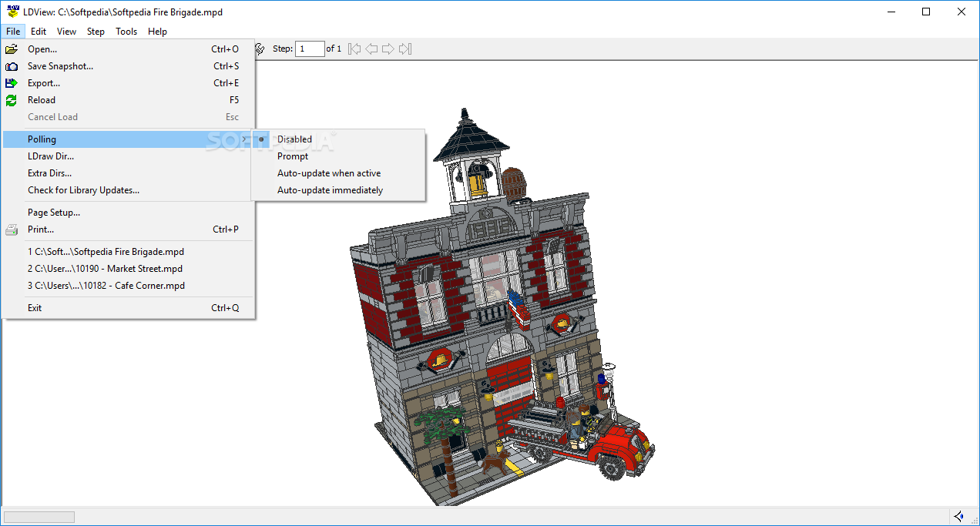Open recent file 10182 - Cafe Corner.mpd
980x526 pixels.
click(128, 286)
